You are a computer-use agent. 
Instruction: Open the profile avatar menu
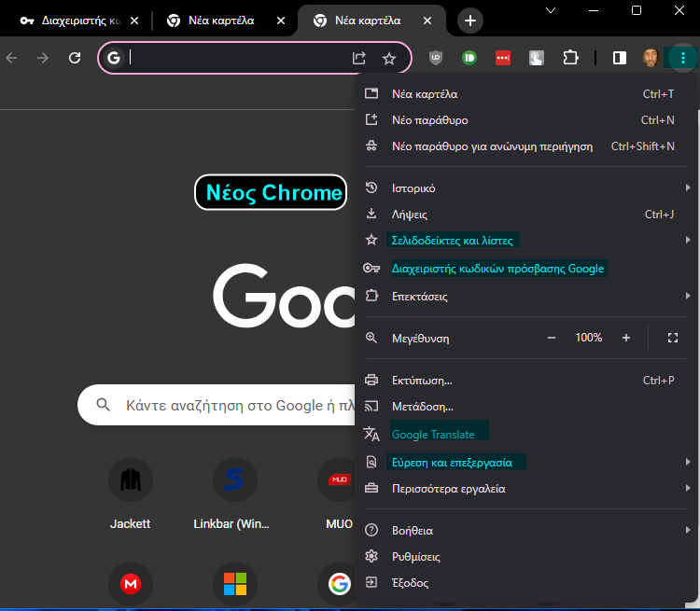[651, 58]
